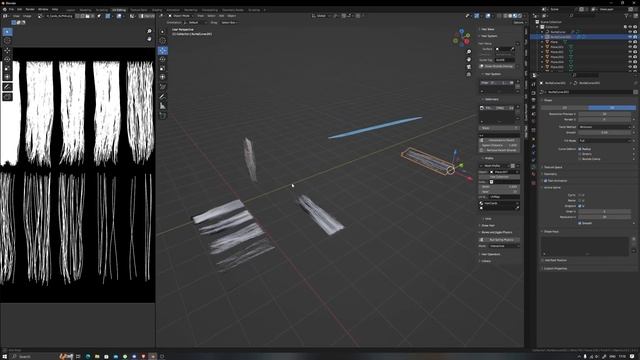Select the 3D viewport Rotate tool
Image resolution: width=640 pixels, height=360 pixels.
coord(162,60)
